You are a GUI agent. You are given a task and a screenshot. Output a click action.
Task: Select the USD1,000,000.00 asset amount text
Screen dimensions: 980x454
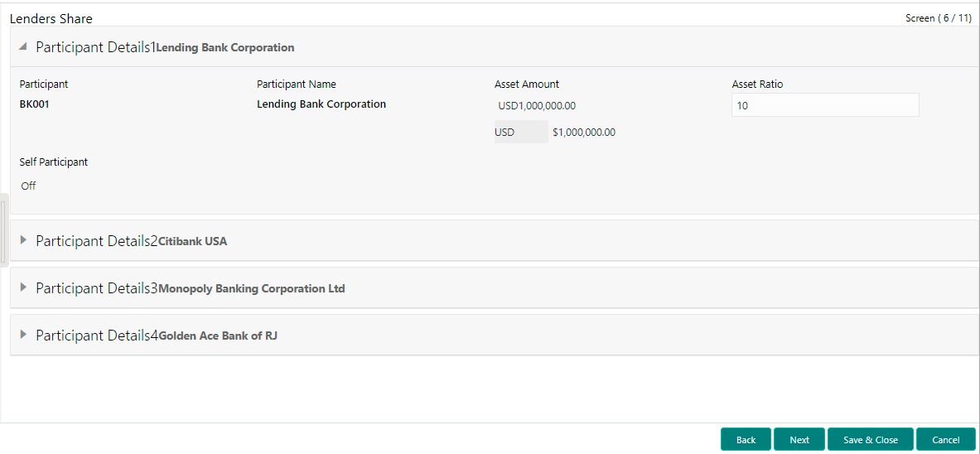click(x=537, y=106)
